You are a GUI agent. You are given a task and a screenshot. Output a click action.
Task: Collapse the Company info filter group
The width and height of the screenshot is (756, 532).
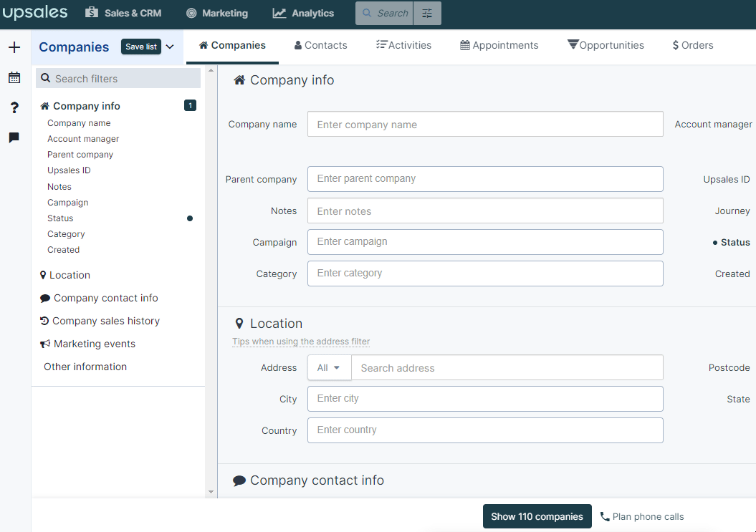click(87, 106)
